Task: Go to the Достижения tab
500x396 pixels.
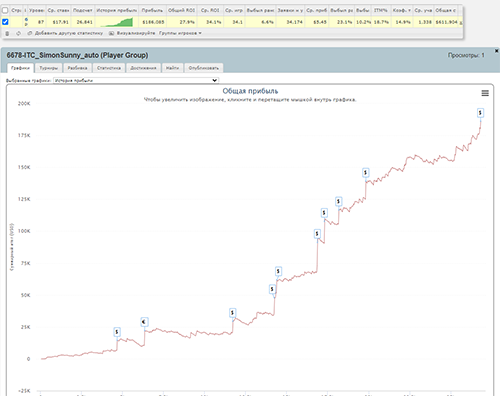Action: [143, 68]
